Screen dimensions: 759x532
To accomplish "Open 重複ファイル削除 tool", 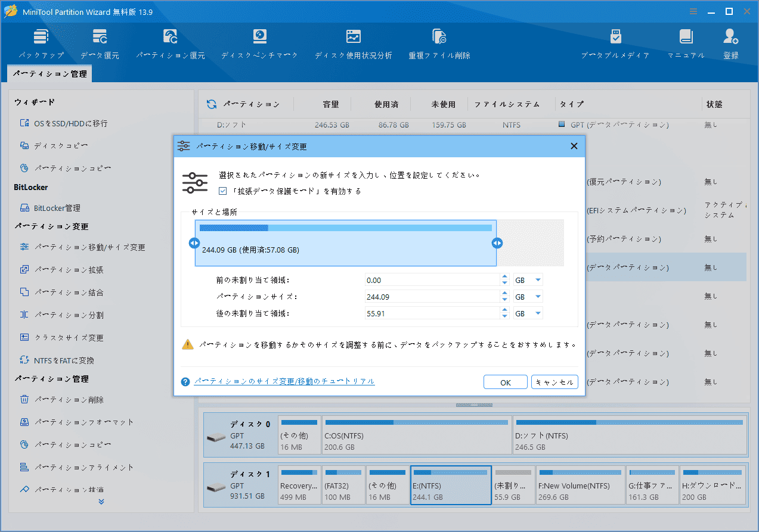I will [x=439, y=44].
